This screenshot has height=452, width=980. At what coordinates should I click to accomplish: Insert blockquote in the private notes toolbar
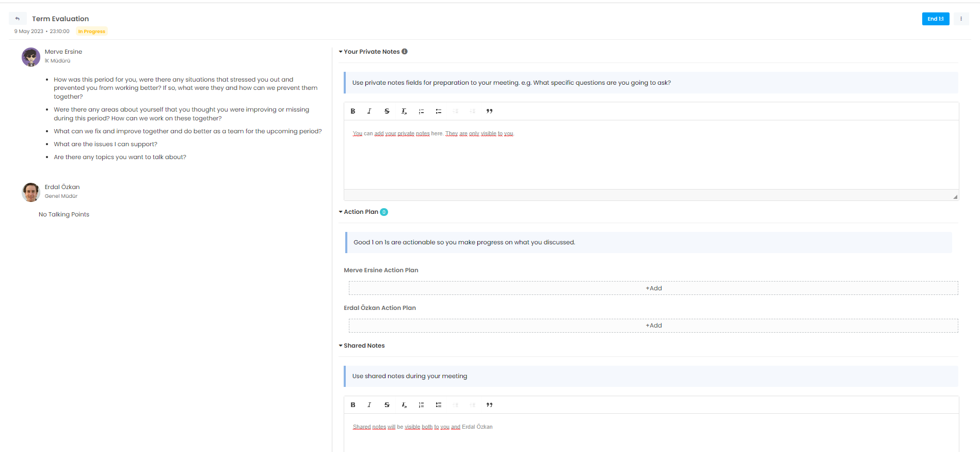pos(490,111)
